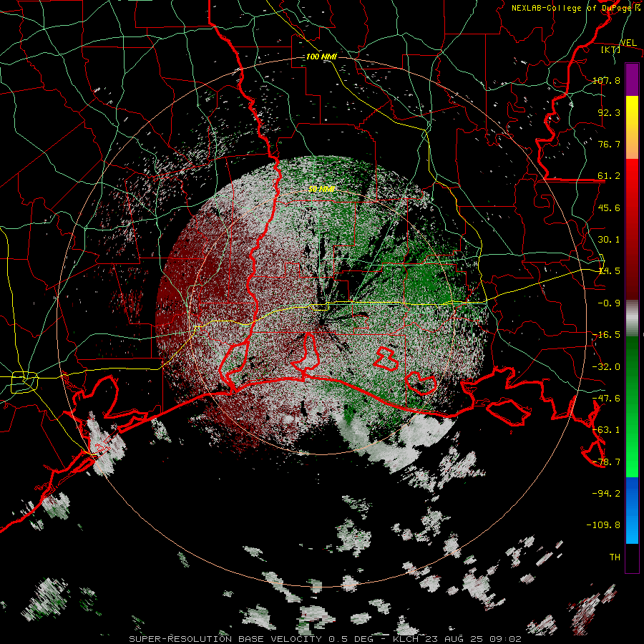Select the 30.1 legend value

click(609, 240)
